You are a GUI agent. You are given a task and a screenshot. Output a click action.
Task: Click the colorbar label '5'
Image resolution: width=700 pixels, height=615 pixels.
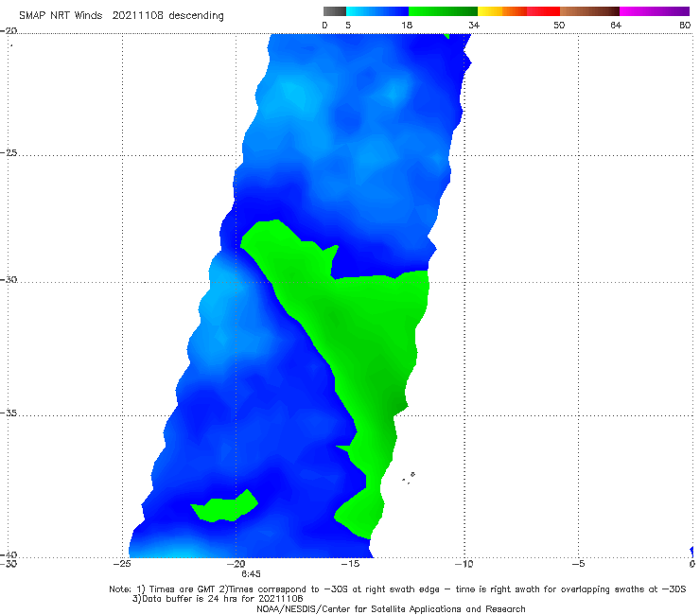pos(348,25)
